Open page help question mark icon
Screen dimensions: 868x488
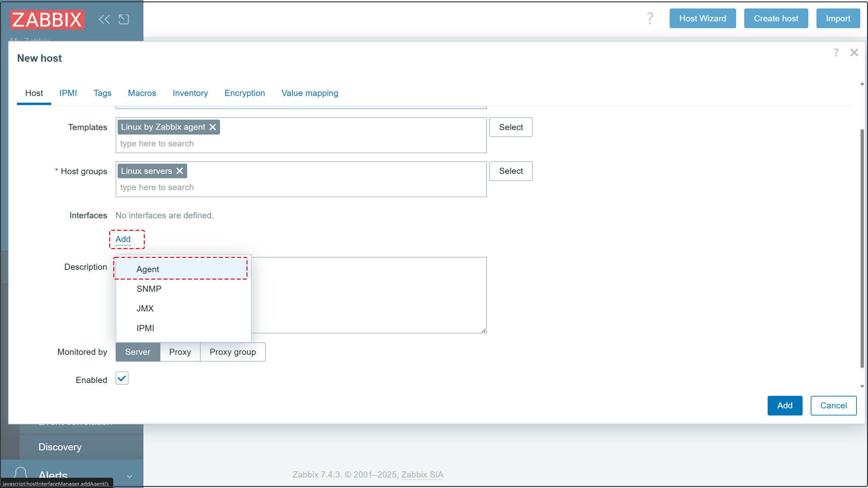click(650, 18)
